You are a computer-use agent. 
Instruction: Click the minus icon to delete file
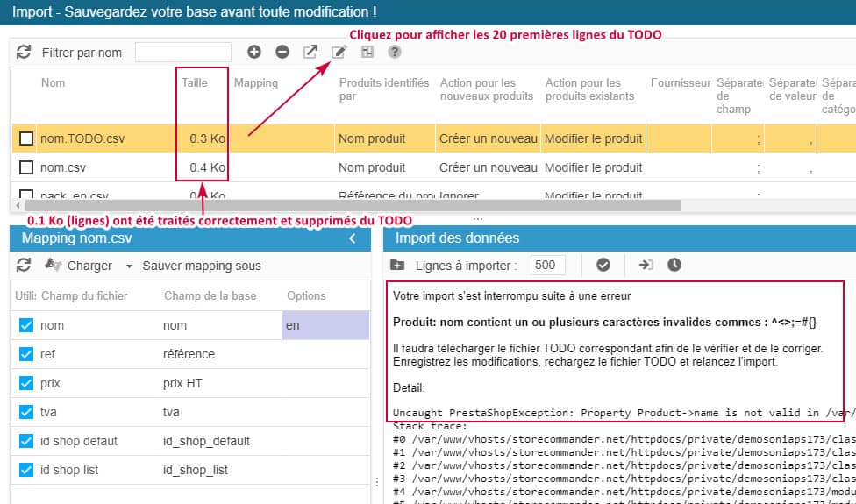pyautogui.click(x=282, y=52)
